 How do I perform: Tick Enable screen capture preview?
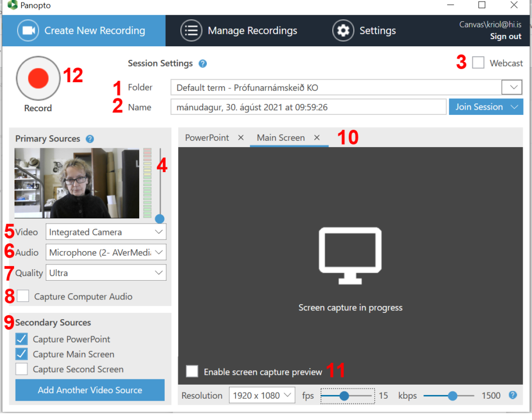point(192,371)
